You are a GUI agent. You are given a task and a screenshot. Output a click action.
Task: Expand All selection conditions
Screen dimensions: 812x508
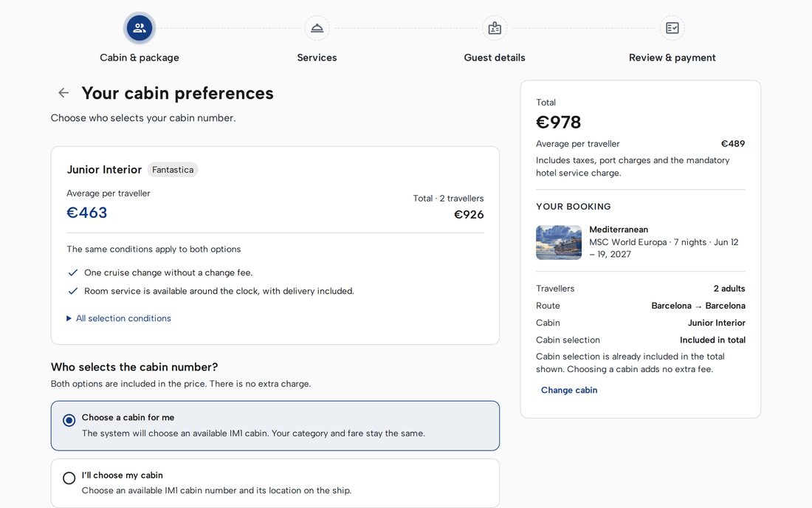(119, 318)
